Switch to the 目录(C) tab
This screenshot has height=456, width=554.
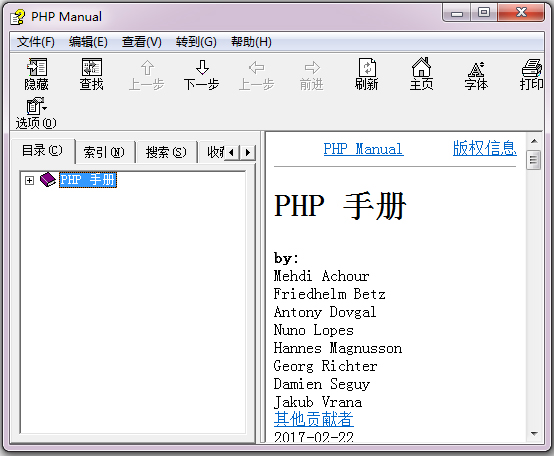[x=43, y=151]
